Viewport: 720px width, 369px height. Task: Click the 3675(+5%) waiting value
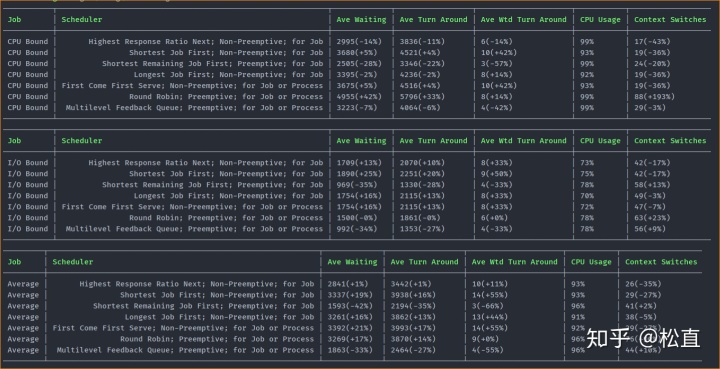pyautogui.click(x=357, y=86)
